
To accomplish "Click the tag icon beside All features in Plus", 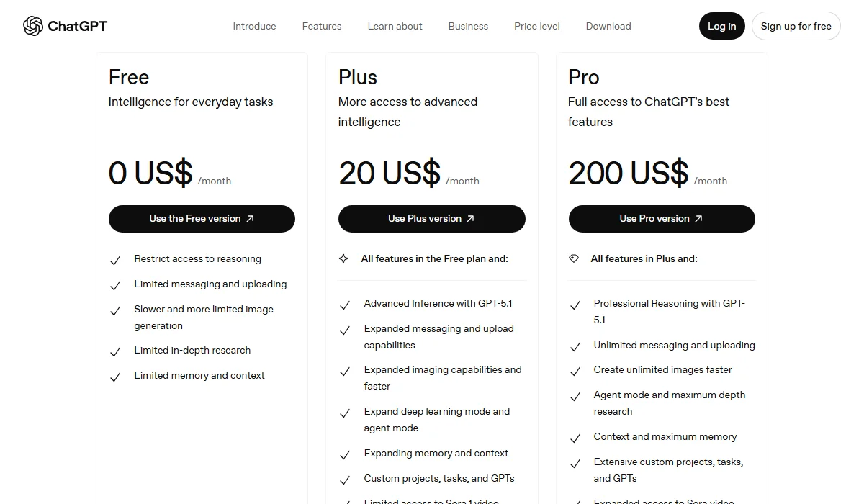I will [x=574, y=258].
